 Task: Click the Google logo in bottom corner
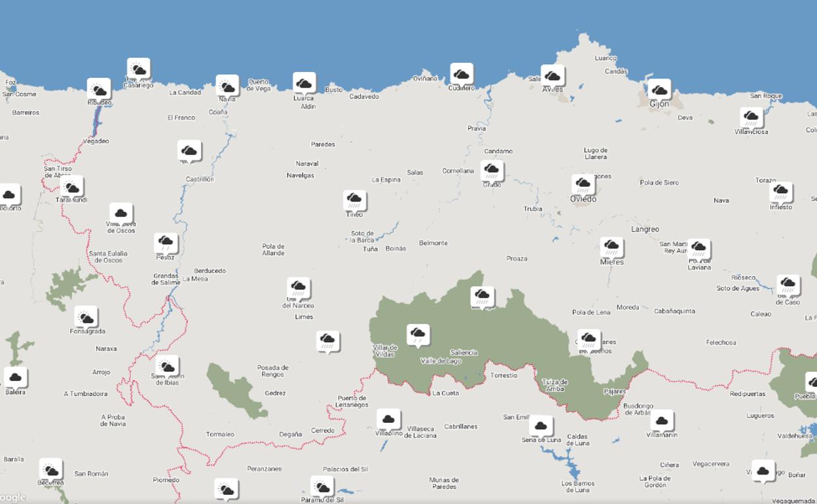pos(13,497)
